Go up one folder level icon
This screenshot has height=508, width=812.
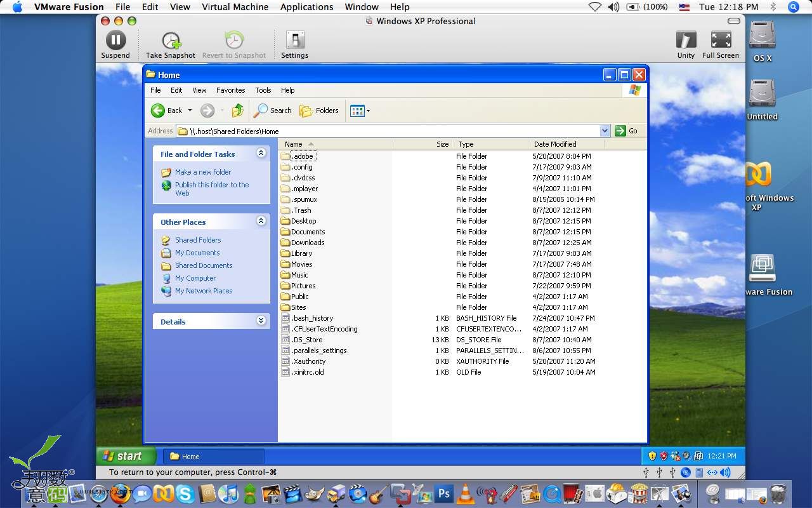coord(238,110)
